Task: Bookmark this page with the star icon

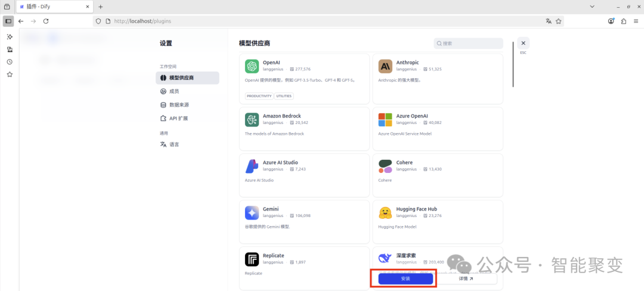Action: pos(559,21)
